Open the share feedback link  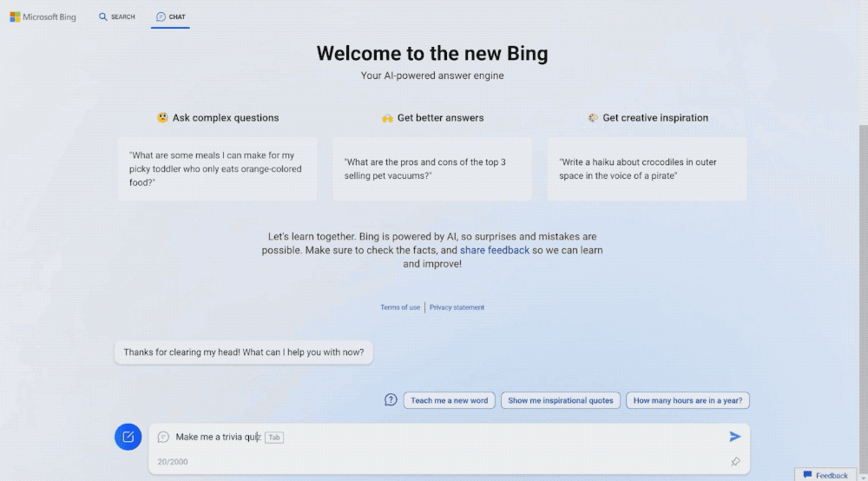click(x=494, y=250)
